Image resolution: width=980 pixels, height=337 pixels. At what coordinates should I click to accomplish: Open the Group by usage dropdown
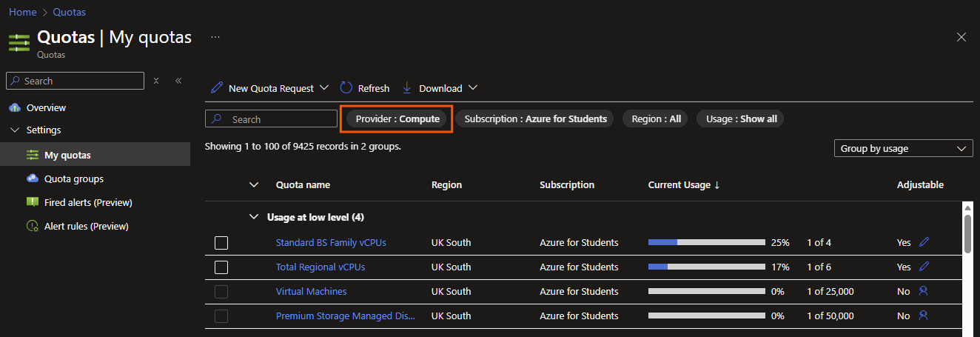point(903,148)
